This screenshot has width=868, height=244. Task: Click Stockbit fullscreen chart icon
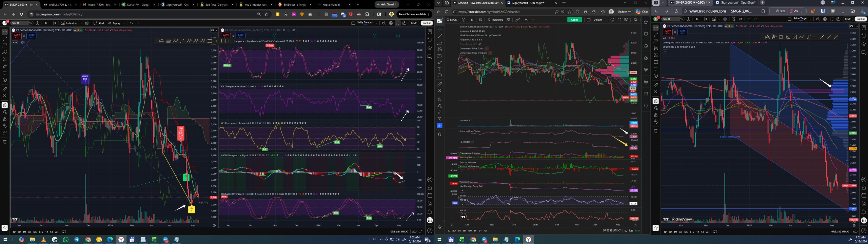coord(619,20)
